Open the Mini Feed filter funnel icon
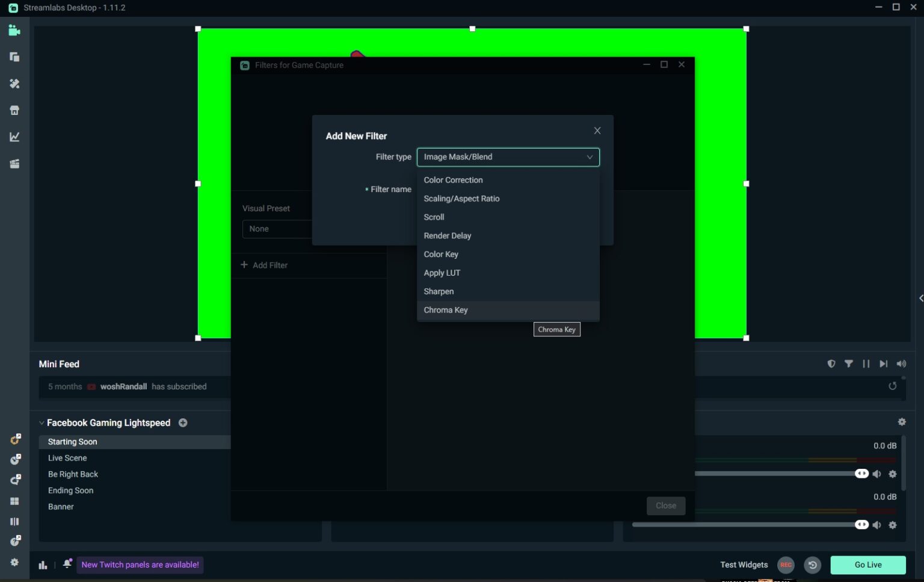Viewport: 924px width, 582px height. click(x=849, y=364)
